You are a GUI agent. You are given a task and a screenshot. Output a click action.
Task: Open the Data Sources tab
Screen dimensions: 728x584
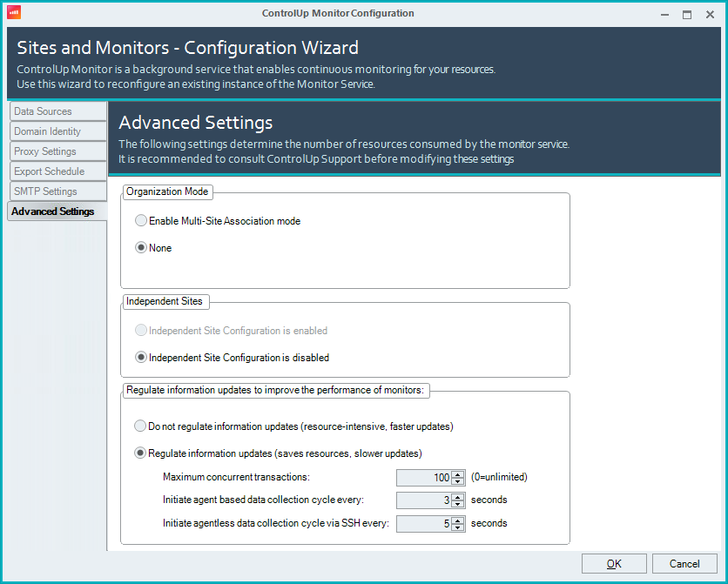click(58, 111)
